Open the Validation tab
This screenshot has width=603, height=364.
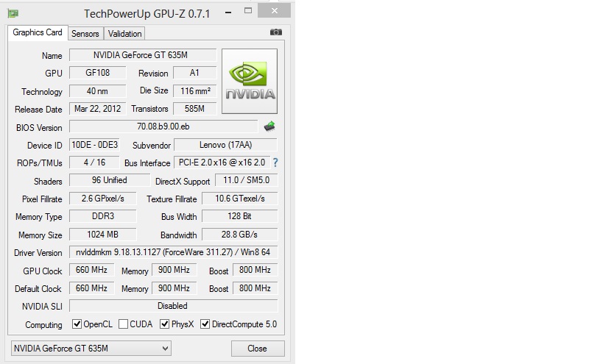click(x=124, y=34)
